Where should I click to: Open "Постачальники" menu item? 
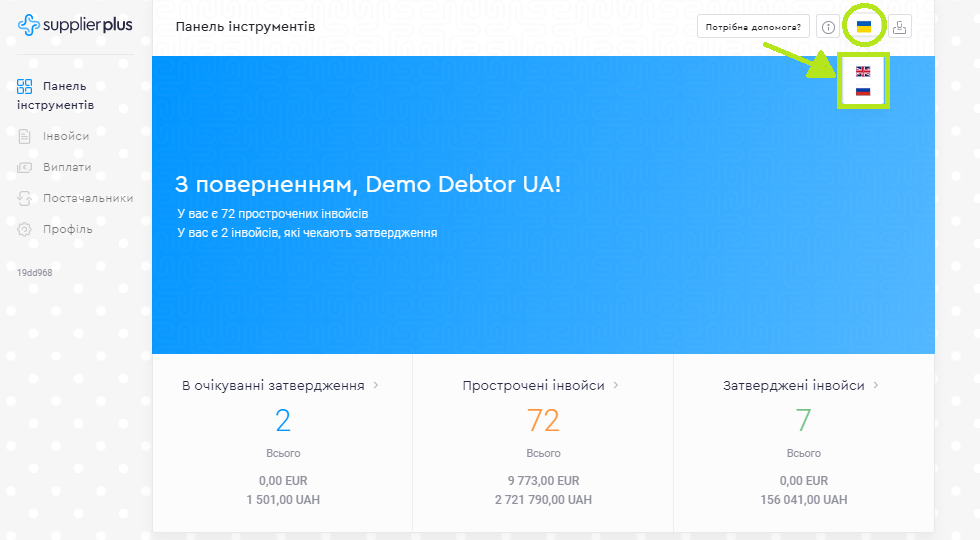87,198
